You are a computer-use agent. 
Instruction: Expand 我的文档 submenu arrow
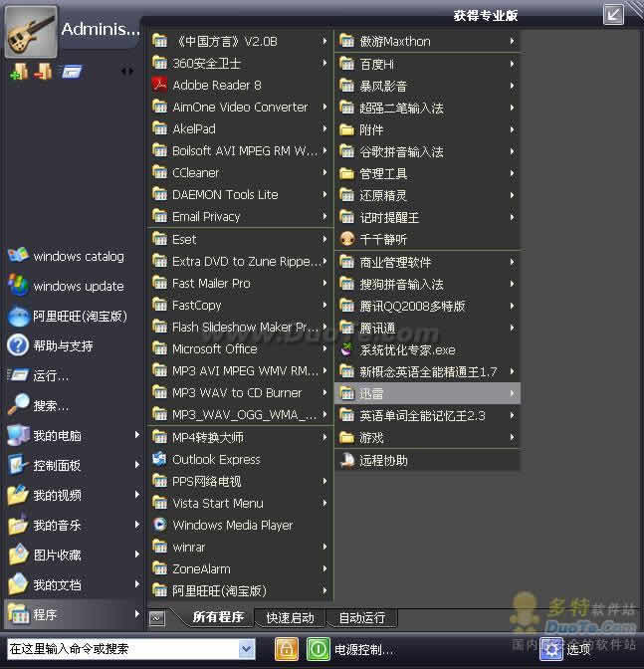point(137,584)
